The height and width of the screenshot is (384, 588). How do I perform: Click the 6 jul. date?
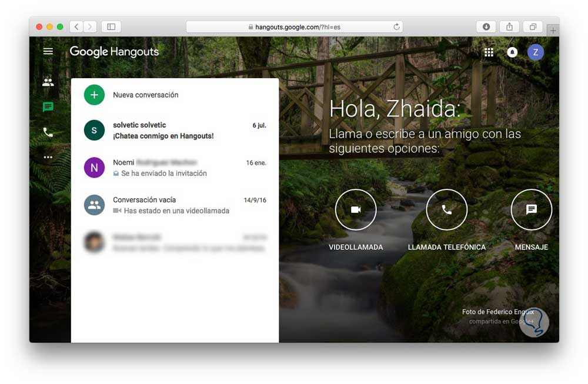(259, 125)
